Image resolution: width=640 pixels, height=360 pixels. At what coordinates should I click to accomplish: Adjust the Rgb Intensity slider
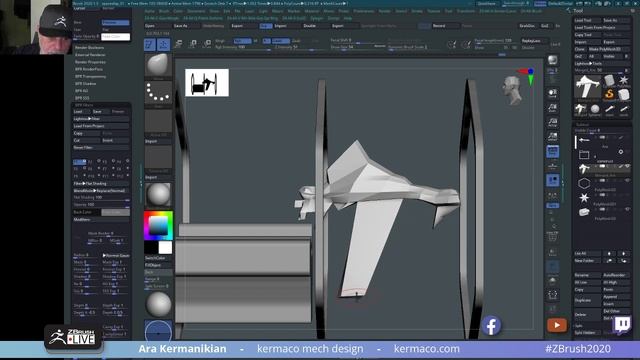point(242,47)
